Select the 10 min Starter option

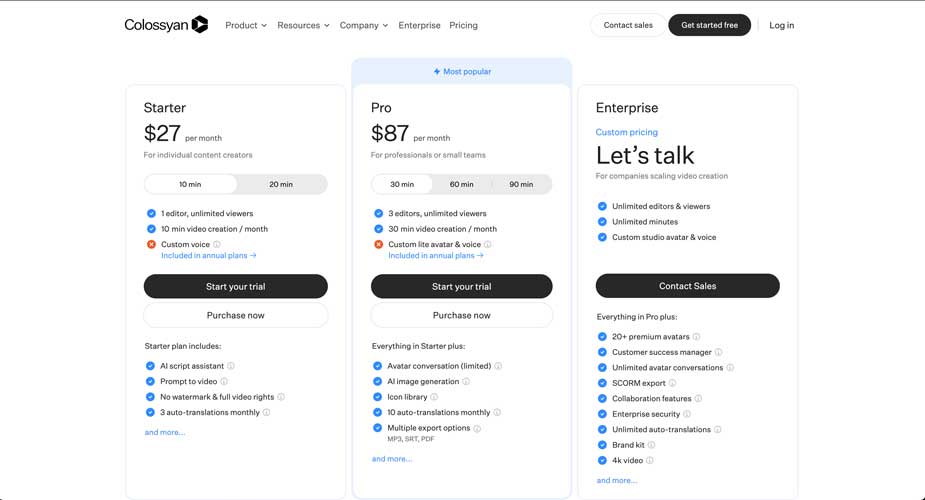(x=190, y=184)
